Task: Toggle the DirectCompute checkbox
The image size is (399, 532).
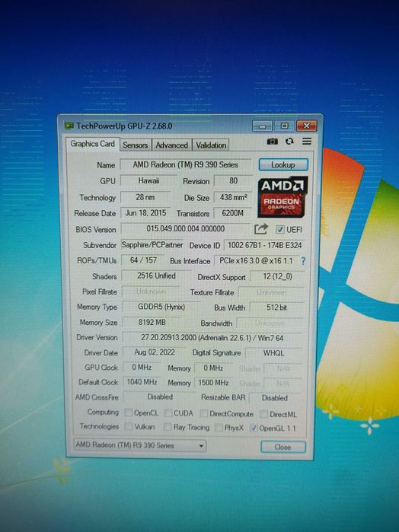Action: [x=204, y=413]
